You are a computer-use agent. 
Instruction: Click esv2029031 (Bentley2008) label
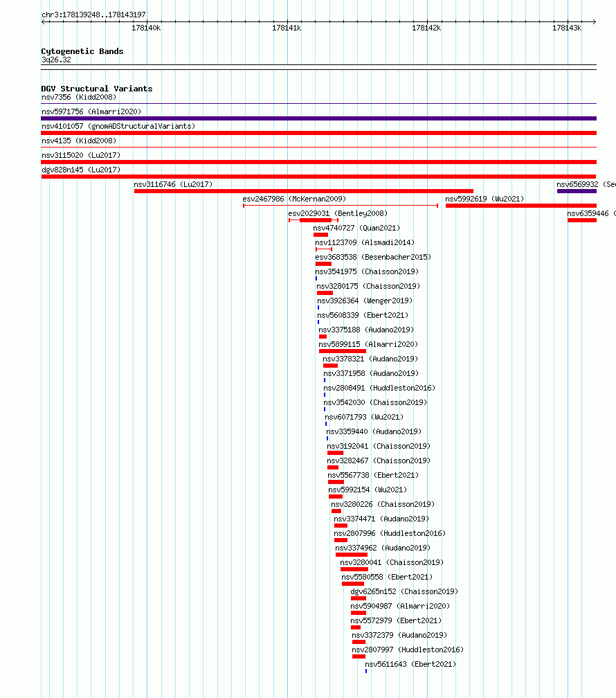(338, 214)
